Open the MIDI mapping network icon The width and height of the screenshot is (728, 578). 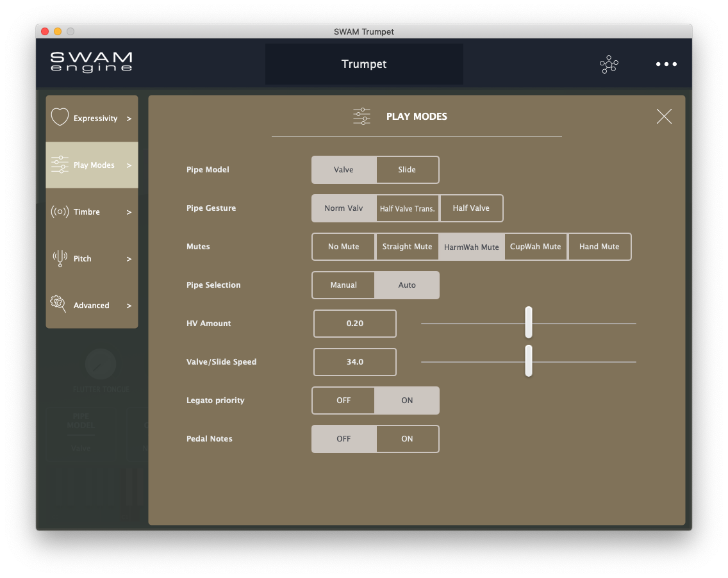coord(609,64)
